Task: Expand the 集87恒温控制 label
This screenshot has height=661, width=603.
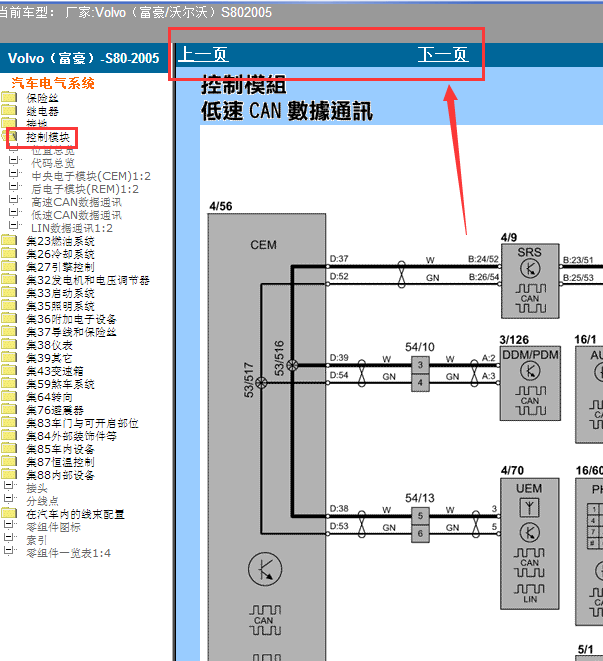Action: click(60, 462)
